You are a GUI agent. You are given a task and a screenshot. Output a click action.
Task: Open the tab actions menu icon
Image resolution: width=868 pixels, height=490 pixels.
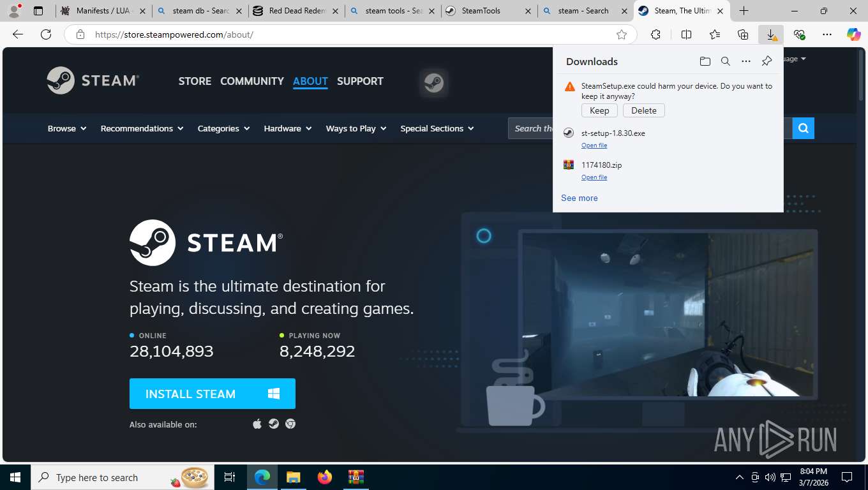(38, 11)
